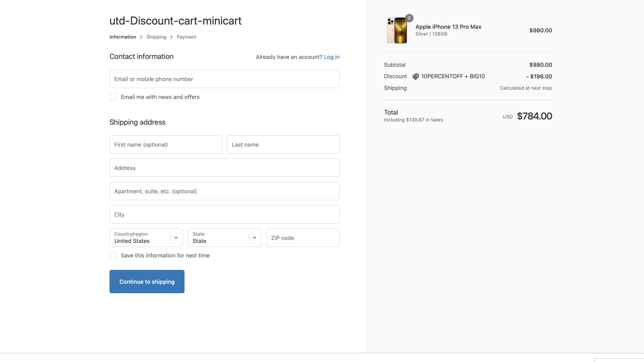
Task: Click the Email or mobile phone number field
Action: 224,79
